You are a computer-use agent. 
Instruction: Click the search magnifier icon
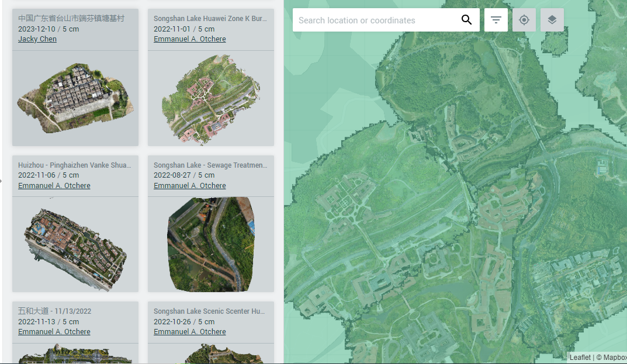[x=466, y=19]
